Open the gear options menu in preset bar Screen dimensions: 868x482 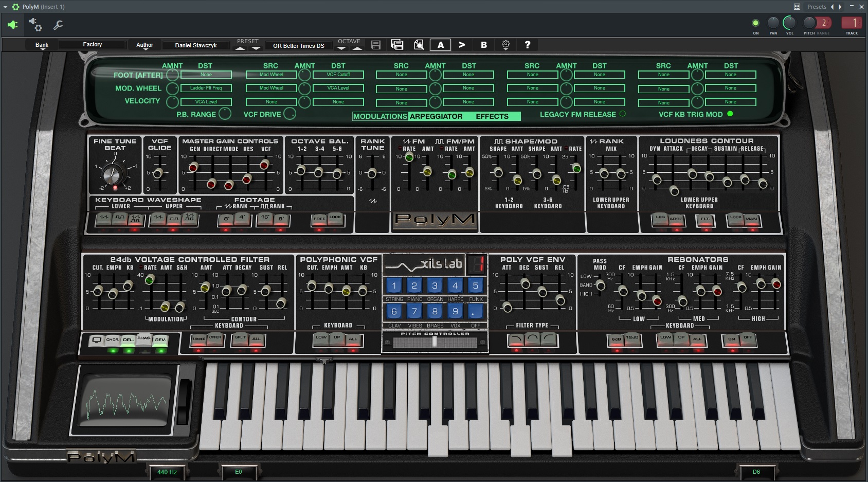tap(505, 45)
